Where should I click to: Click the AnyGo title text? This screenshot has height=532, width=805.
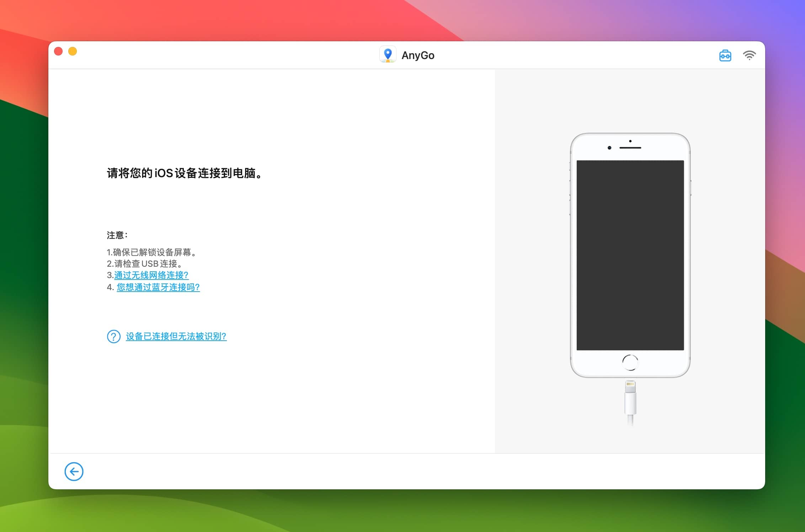point(418,55)
